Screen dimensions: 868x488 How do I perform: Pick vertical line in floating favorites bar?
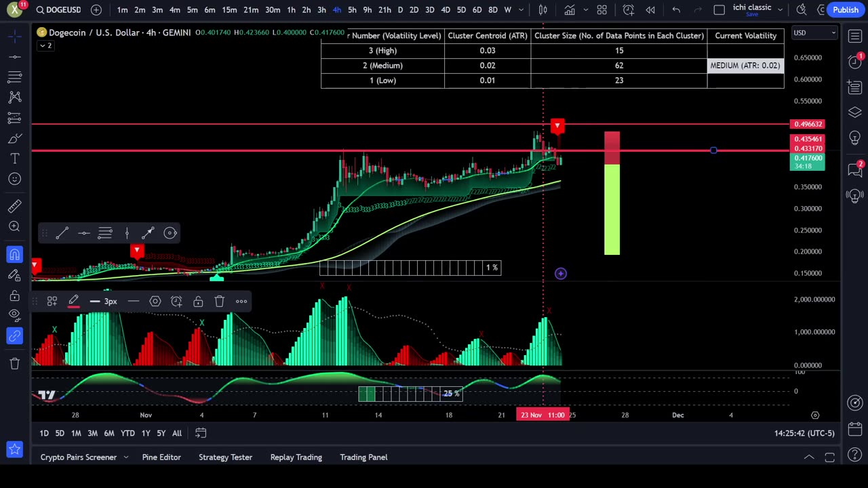[127, 233]
